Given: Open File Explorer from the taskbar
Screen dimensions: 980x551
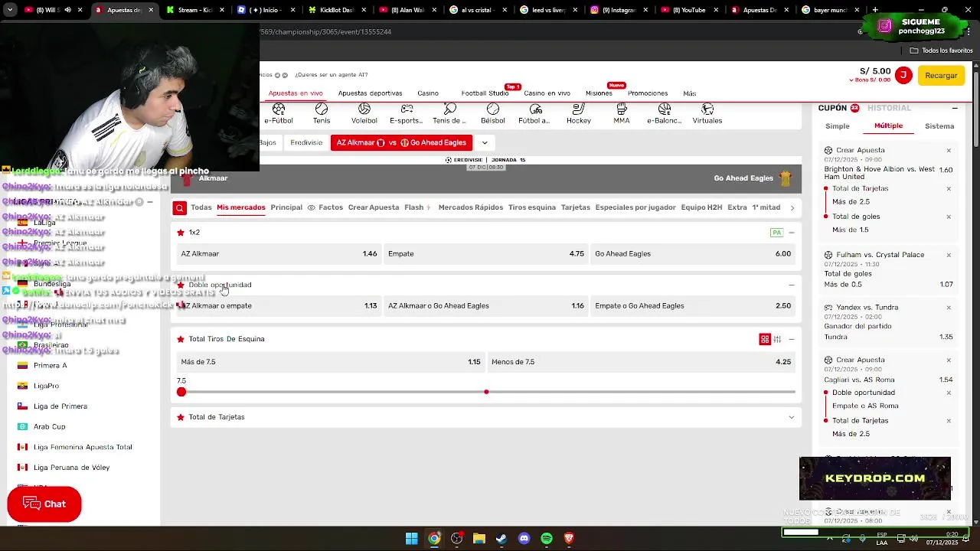Looking at the screenshot, I should (479, 539).
